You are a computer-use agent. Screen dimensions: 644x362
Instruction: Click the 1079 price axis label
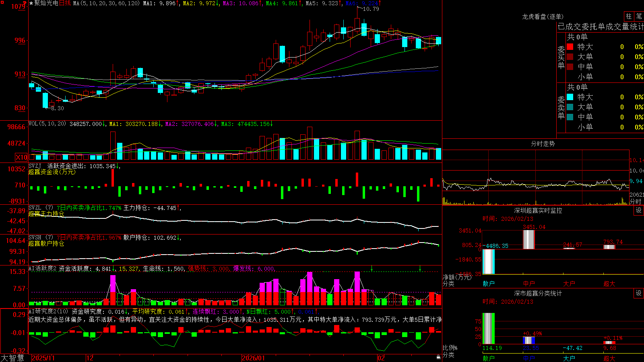(19, 6)
